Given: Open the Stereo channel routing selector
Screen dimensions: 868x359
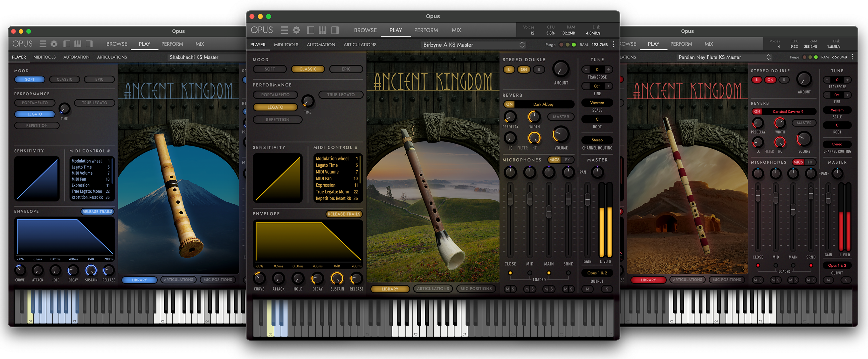Looking at the screenshot, I should (x=597, y=140).
